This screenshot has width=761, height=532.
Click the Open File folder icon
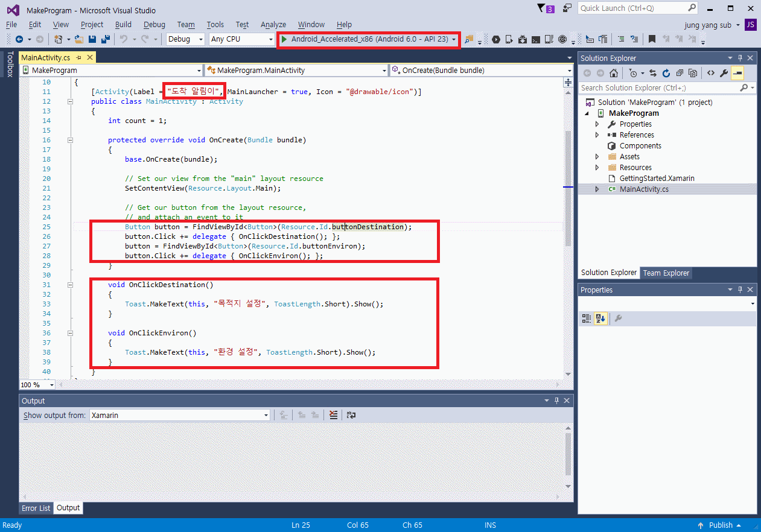79,39
